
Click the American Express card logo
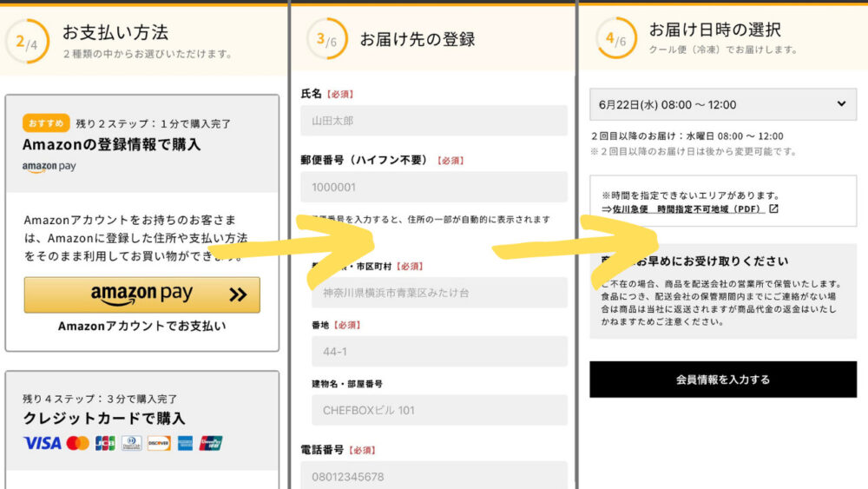[186, 443]
